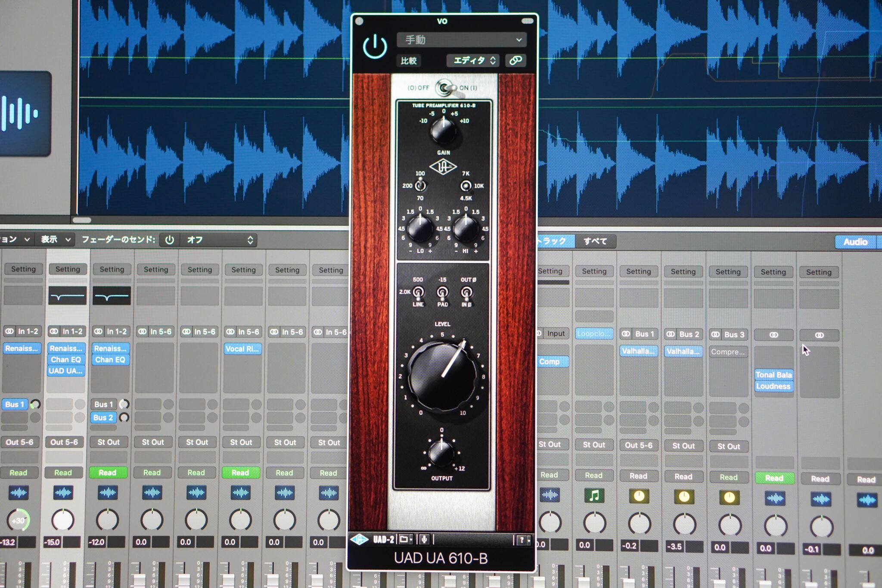Click the OUTPUT knob
882x588 pixels.
point(441,452)
